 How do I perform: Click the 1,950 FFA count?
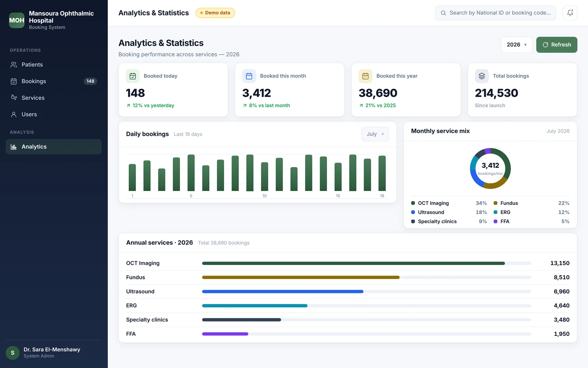[562, 334]
